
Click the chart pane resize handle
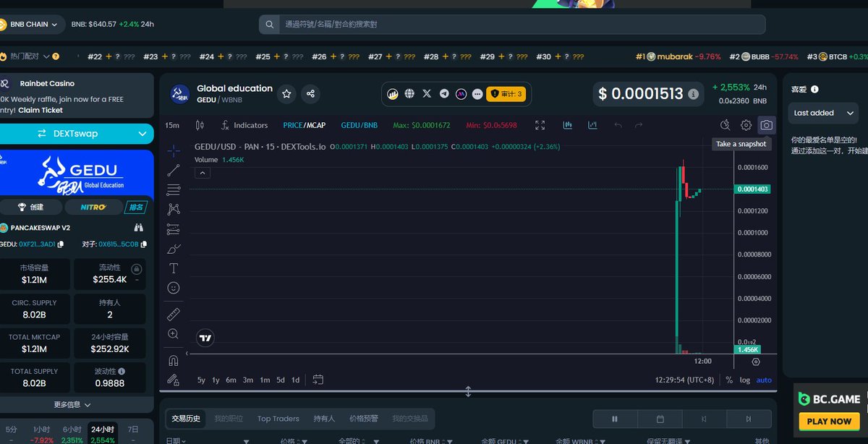pyautogui.click(x=468, y=391)
